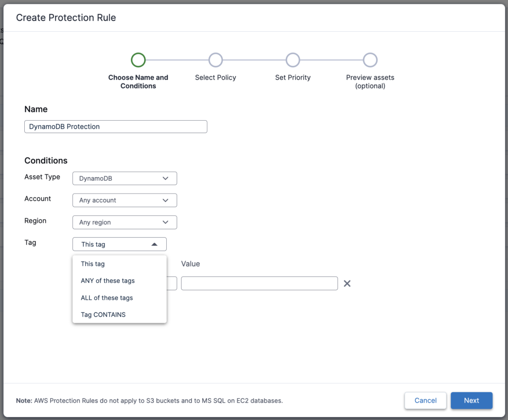508x420 pixels.
Task: Click the 'Value' column label
Action: point(190,264)
